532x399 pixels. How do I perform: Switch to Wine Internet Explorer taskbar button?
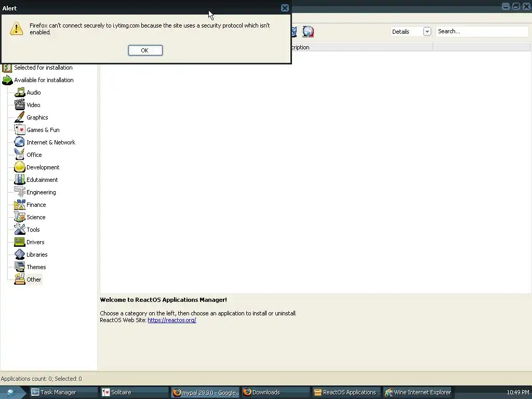click(417, 392)
